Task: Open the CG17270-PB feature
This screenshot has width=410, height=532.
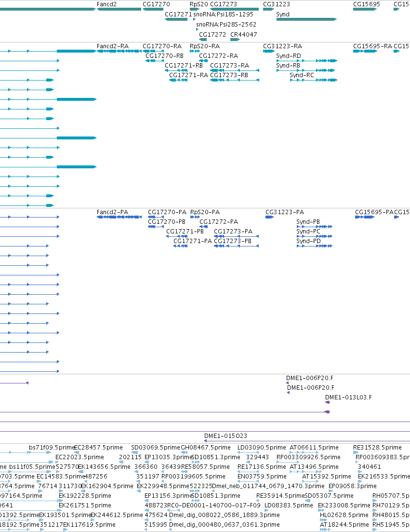Action: coord(156,227)
